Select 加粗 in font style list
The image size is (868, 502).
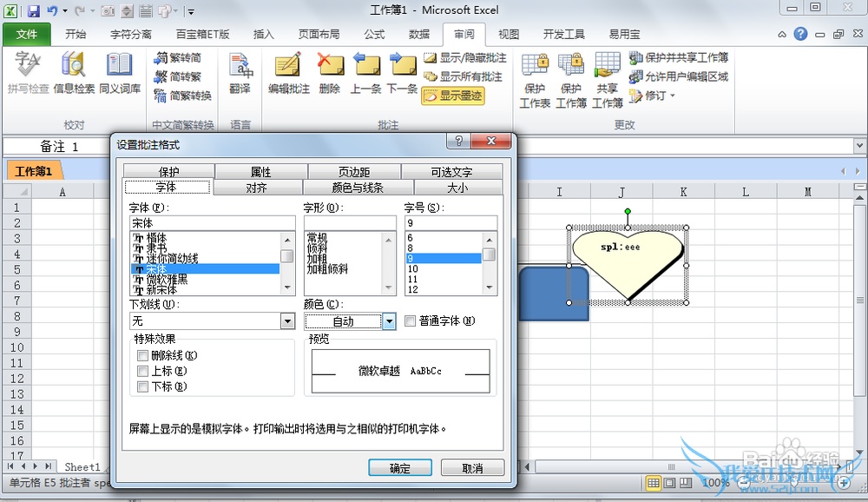(317, 259)
